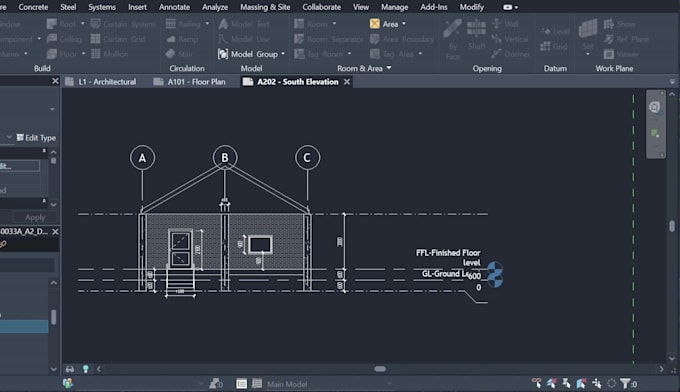This screenshot has height=392, width=680.
Task: Switch to the Annotate ribbon tab
Action: [x=174, y=7]
